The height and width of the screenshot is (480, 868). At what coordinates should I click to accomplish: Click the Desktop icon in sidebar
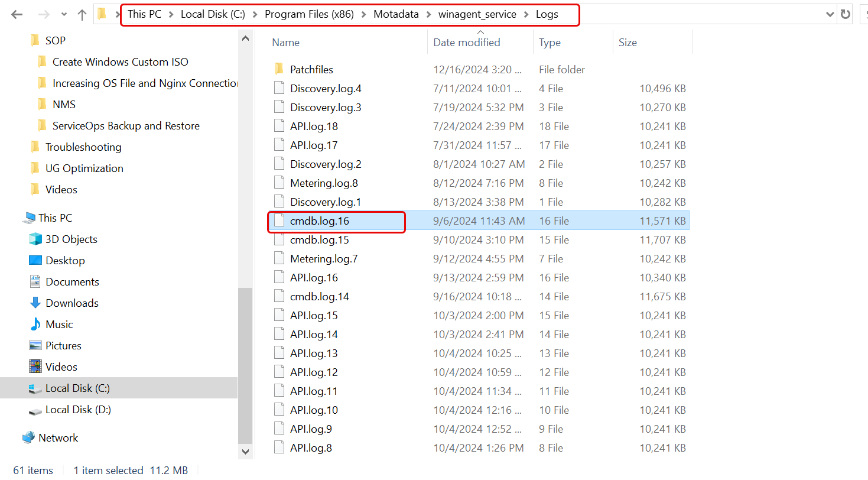(35, 261)
